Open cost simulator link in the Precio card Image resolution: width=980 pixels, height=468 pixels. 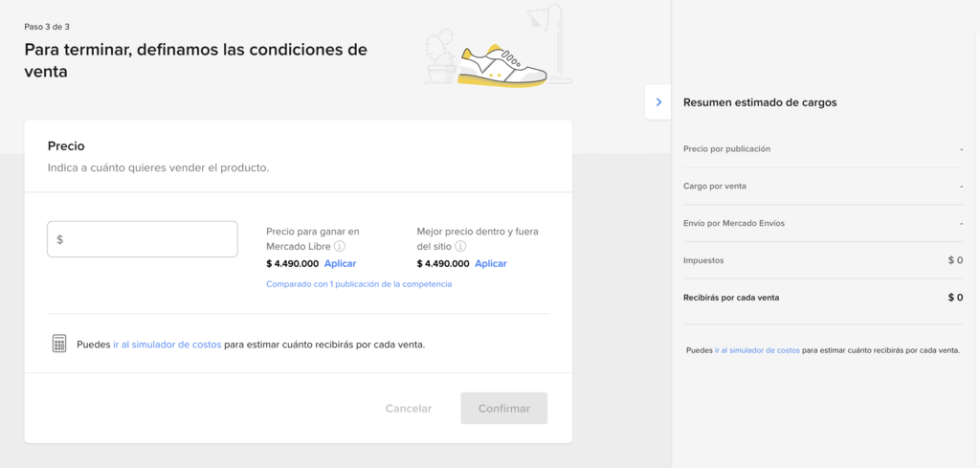(167, 345)
